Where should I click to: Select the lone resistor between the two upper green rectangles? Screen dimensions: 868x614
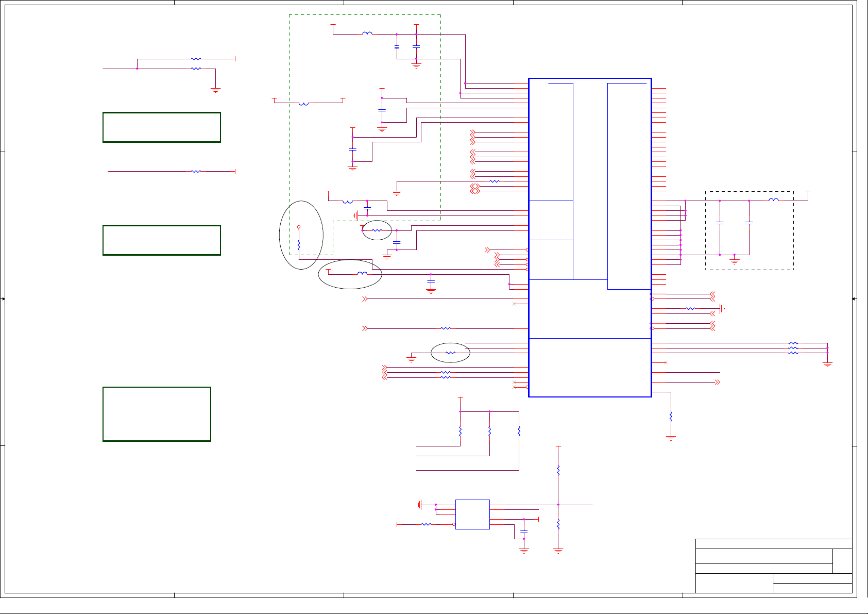[196, 171]
